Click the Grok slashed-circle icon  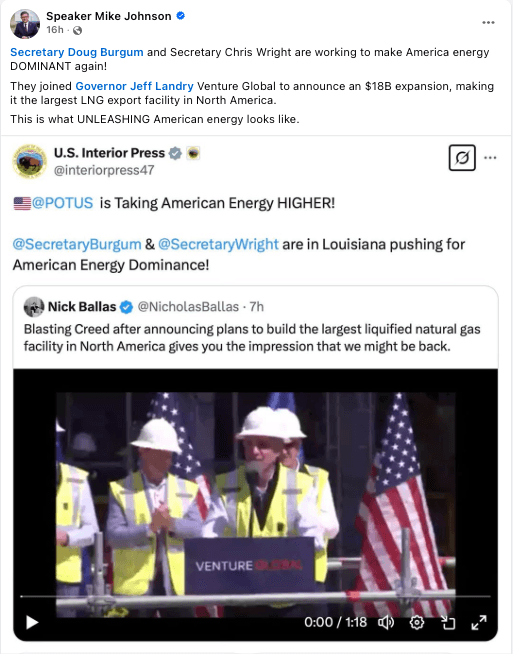pyautogui.click(x=462, y=158)
